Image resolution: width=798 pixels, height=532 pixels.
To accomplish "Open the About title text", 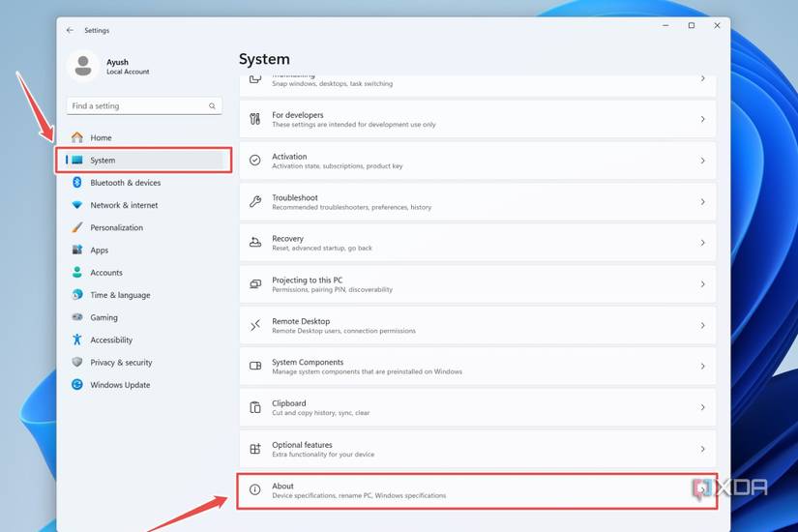I will point(282,486).
